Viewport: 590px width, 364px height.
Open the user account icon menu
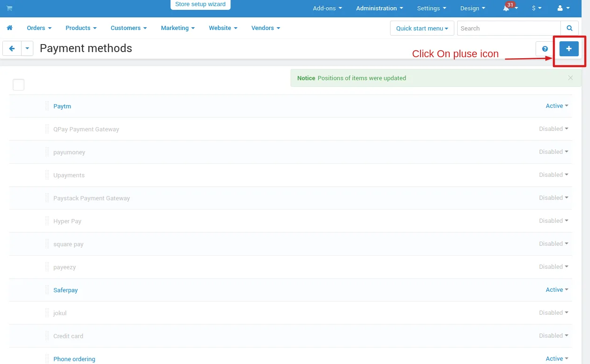coord(563,8)
